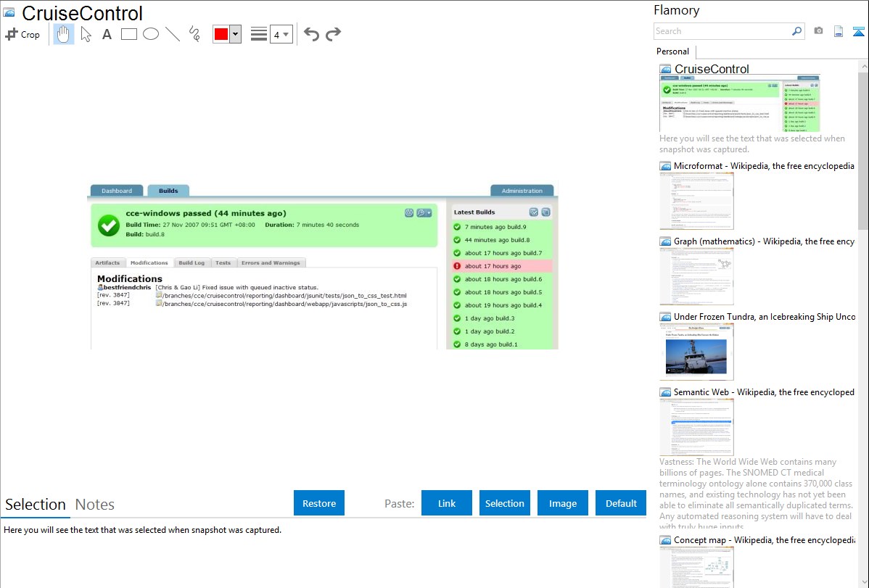The height and width of the screenshot is (588, 869).
Task: Open the color picker dropdown arrow
Action: click(x=235, y=34)
